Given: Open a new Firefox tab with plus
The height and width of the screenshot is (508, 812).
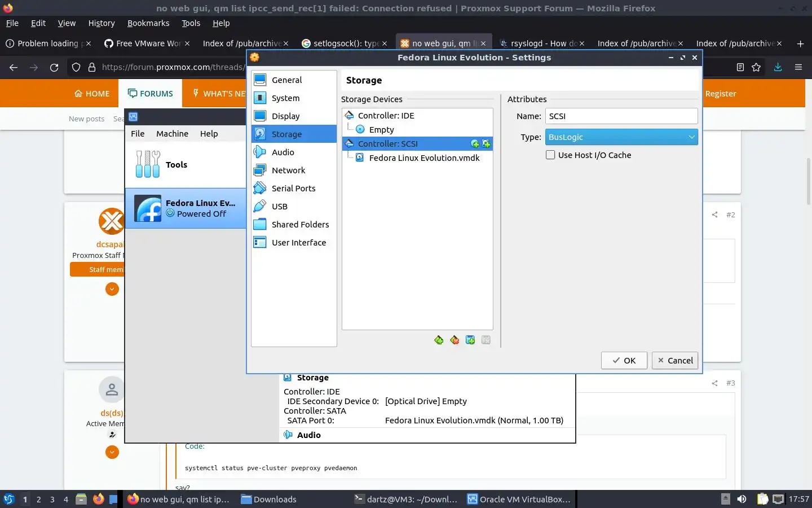Looking at the screenshot, I should [800, 43].
